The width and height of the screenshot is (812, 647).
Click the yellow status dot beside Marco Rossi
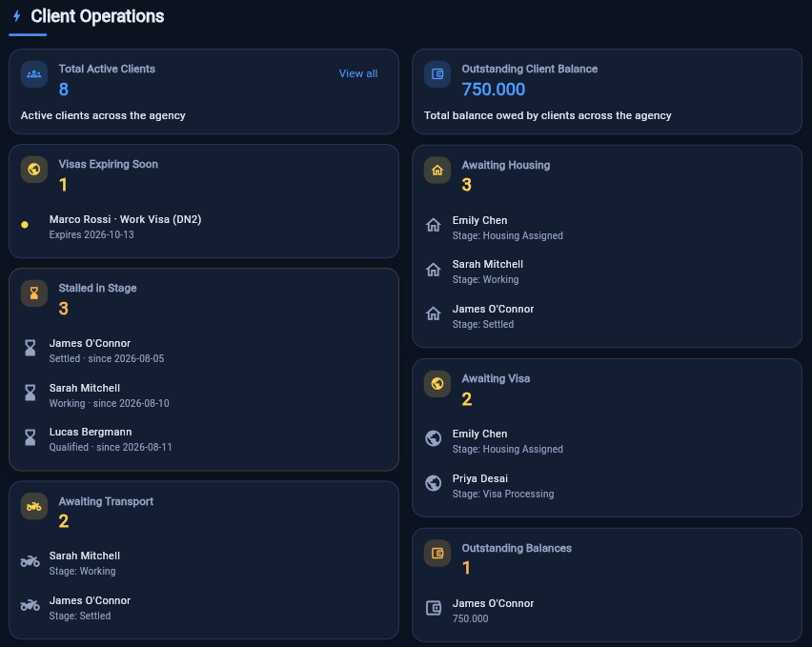[25, 225]
